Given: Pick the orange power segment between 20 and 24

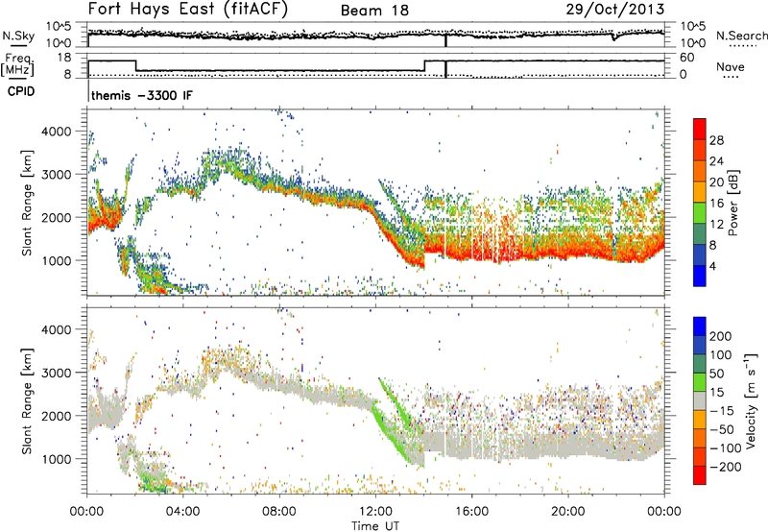Looking at the screenshot, I should click(x=700, y=171).
